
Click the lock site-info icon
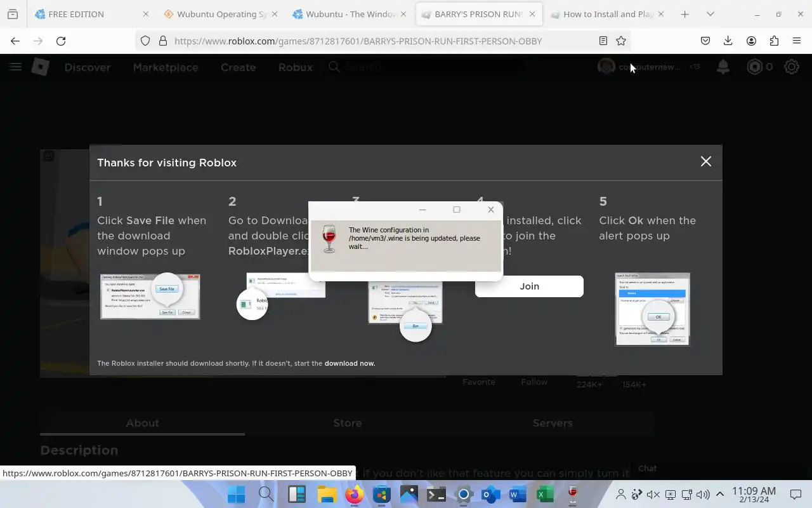click(163, 41)
